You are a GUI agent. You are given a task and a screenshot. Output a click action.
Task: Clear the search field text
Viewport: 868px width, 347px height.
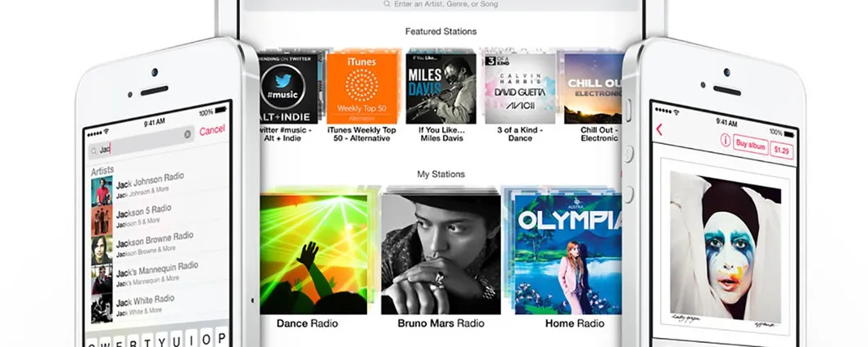pos(188,134)
